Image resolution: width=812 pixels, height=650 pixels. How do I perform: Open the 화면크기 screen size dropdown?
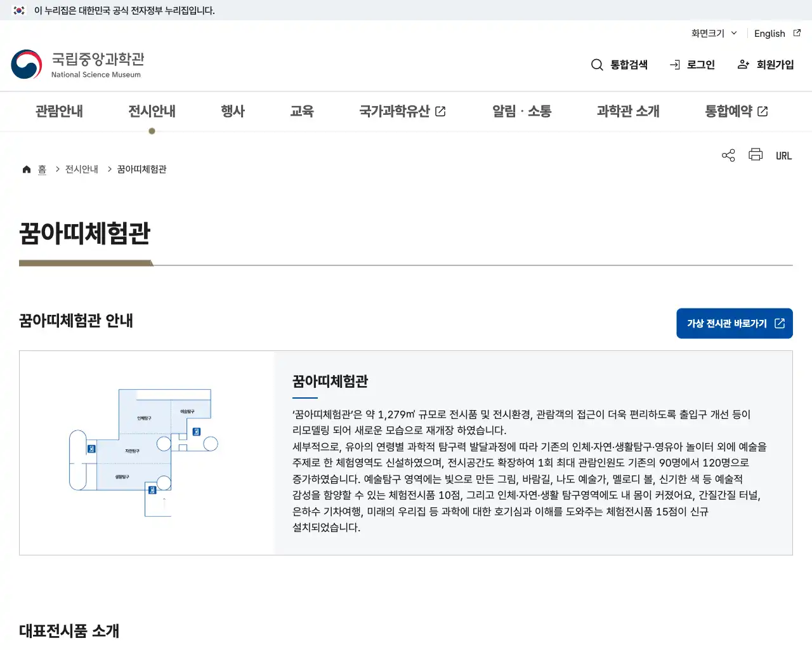[x=713, y=33]
